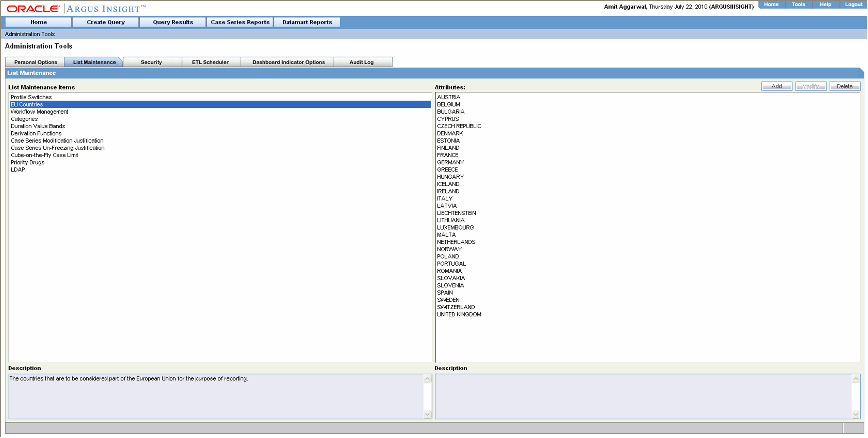Open Dashboard Indicator Options tab
Image resolution: width=868 pixels, height=438 pixels.
tap(288, 62)
